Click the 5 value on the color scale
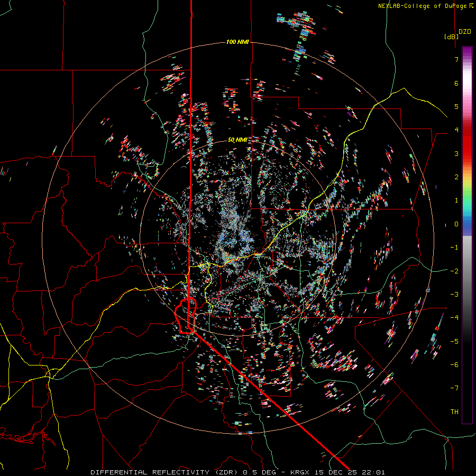 click(456, 106)
